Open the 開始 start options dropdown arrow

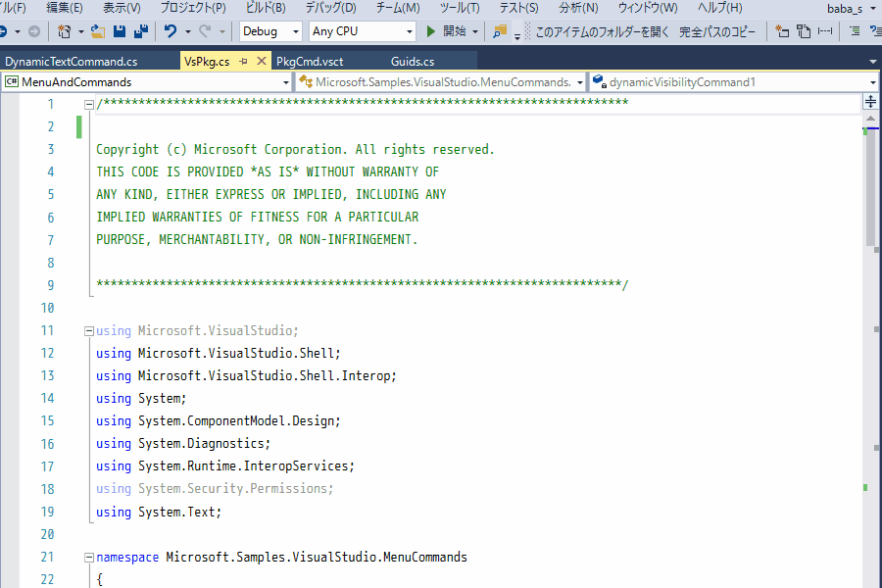coord(475,32)
